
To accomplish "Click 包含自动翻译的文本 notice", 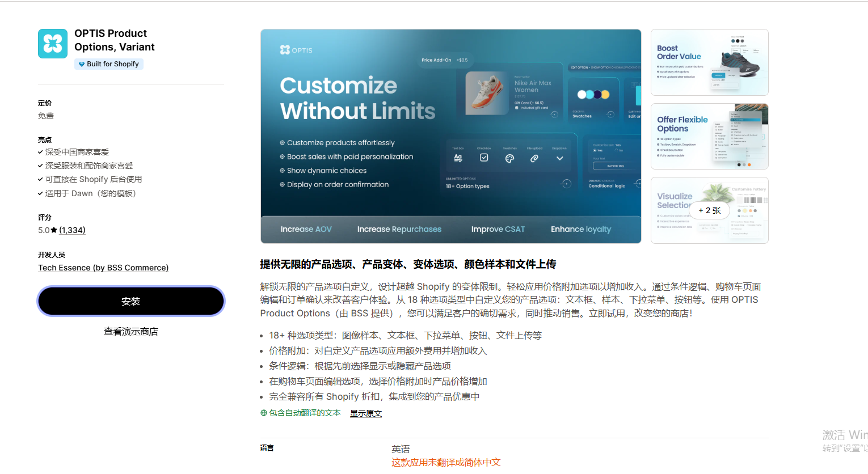I will (x=305, y=413).
